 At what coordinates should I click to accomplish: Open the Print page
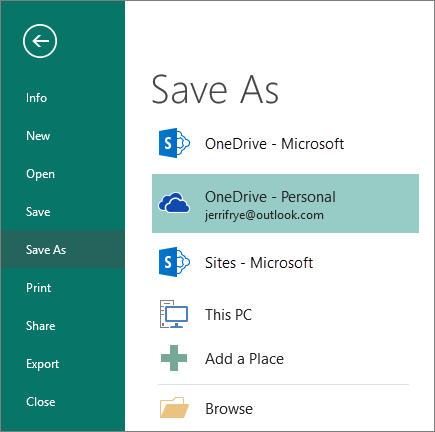pyautogui.click(x=63, y=288)
